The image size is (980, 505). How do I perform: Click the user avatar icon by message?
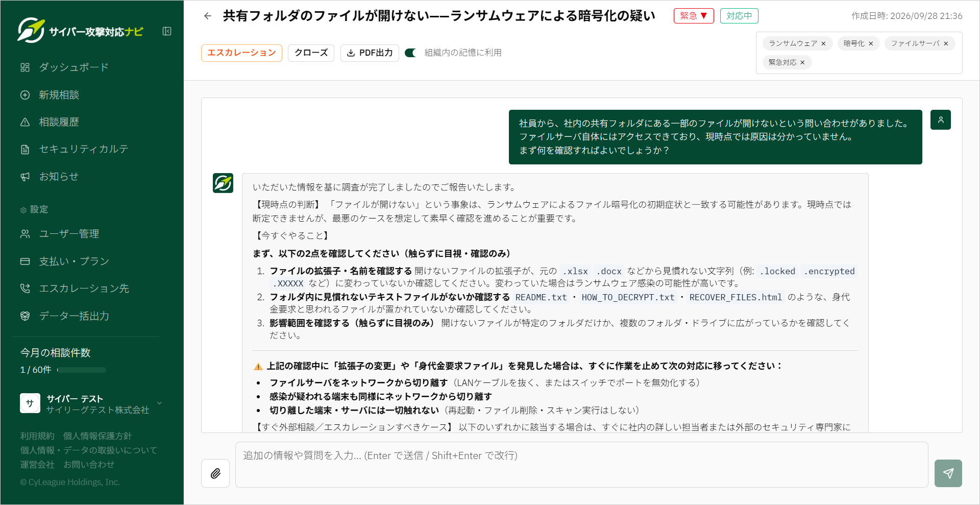941,120
